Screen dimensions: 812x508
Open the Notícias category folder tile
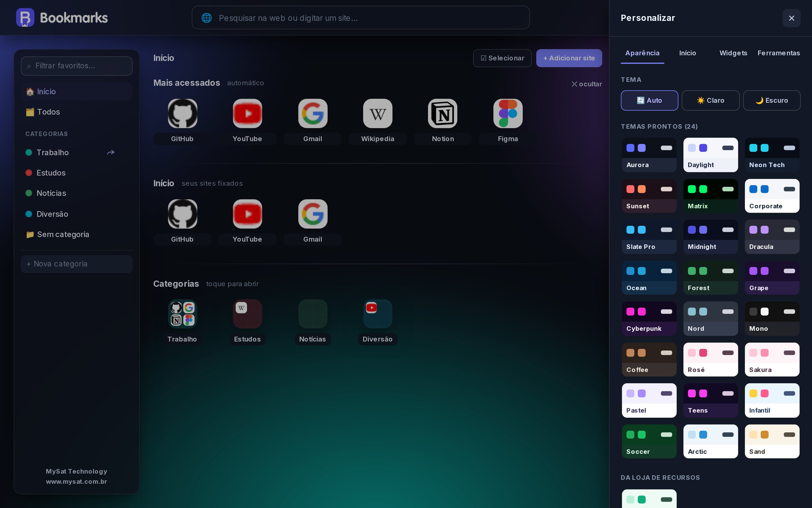pyautogui.click(x=313, y=314)
